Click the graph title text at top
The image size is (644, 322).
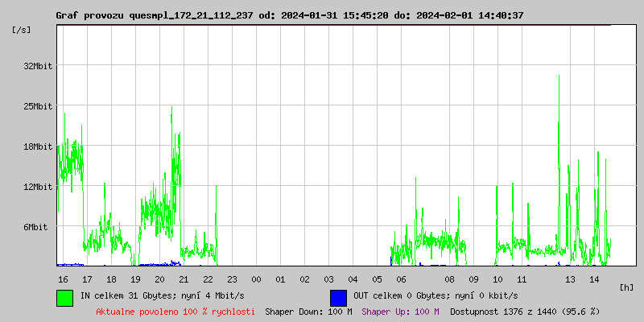290,15
